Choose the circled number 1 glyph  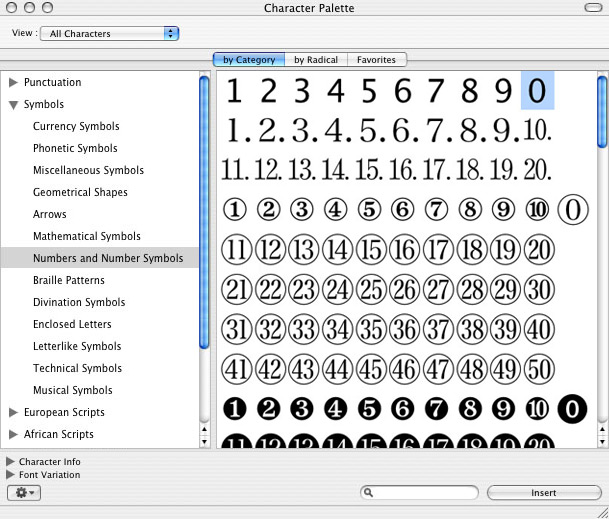point(235,209)
